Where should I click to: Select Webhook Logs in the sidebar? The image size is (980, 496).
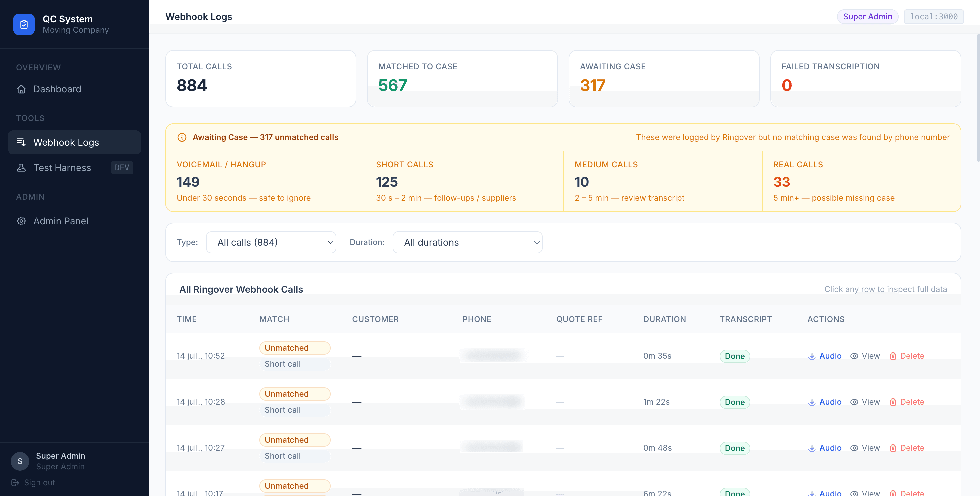[x=75, y=142]
